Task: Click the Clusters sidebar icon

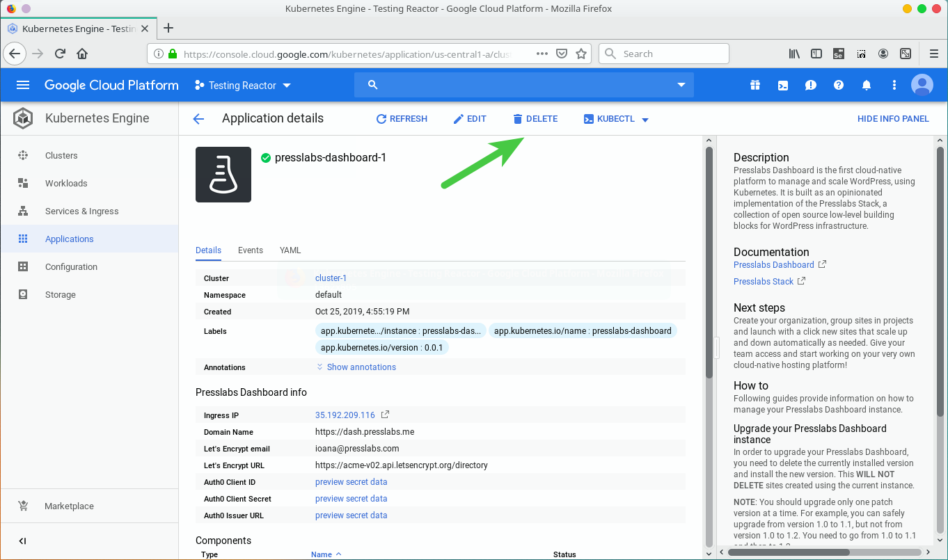Action: point(23,155)
